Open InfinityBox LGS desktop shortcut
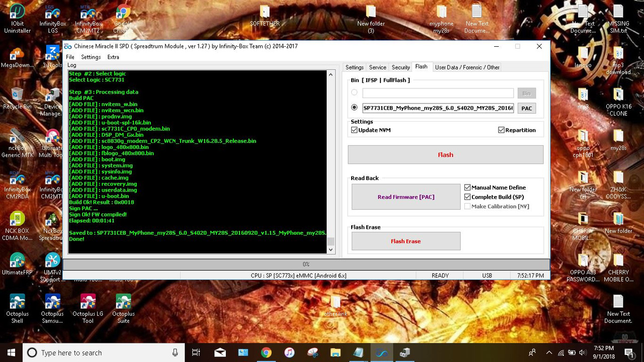 click(x=52, y=19)
